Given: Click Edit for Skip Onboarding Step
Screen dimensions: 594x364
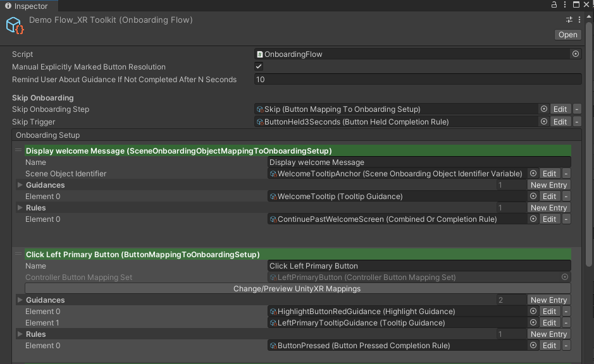Looking at the screenshot, I should [x=560, y=109].
